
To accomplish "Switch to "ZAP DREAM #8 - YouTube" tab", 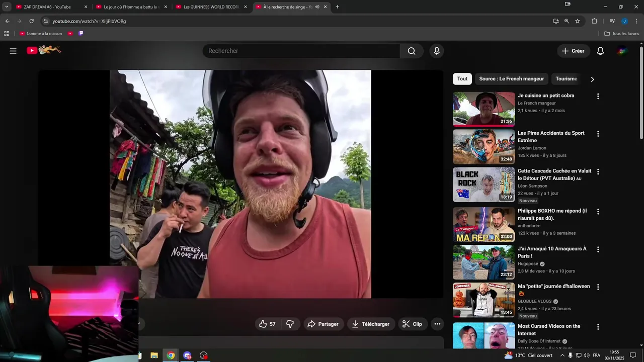I will [x=47, y=7].
